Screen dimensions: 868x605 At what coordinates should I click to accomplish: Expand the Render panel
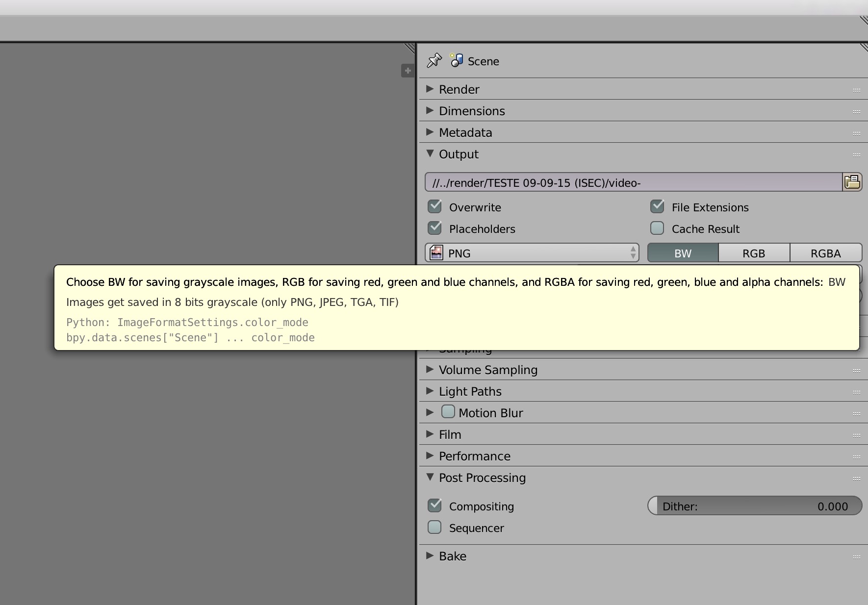click(430, 89)
